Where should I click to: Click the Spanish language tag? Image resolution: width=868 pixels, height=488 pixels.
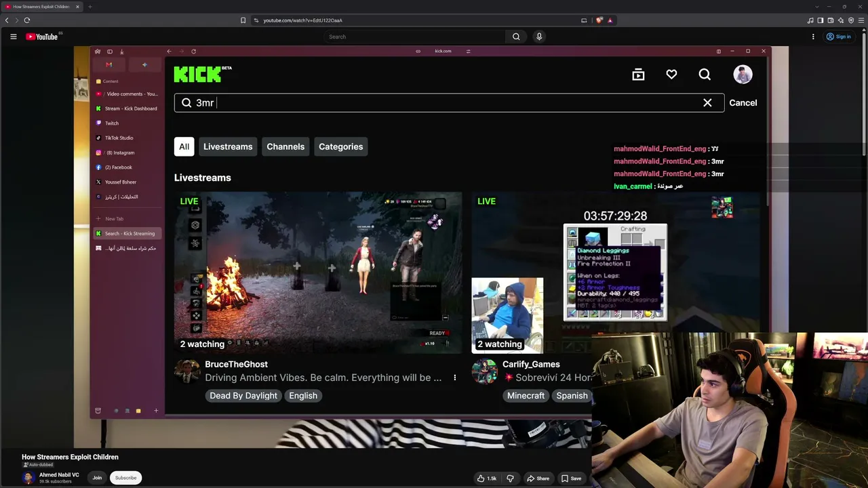(572, 396)
